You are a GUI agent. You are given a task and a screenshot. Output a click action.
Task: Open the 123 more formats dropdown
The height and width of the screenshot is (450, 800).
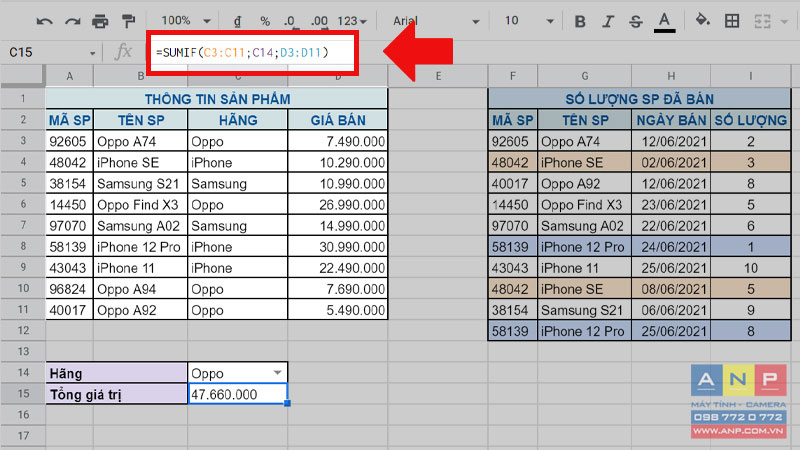pos(352,21)
